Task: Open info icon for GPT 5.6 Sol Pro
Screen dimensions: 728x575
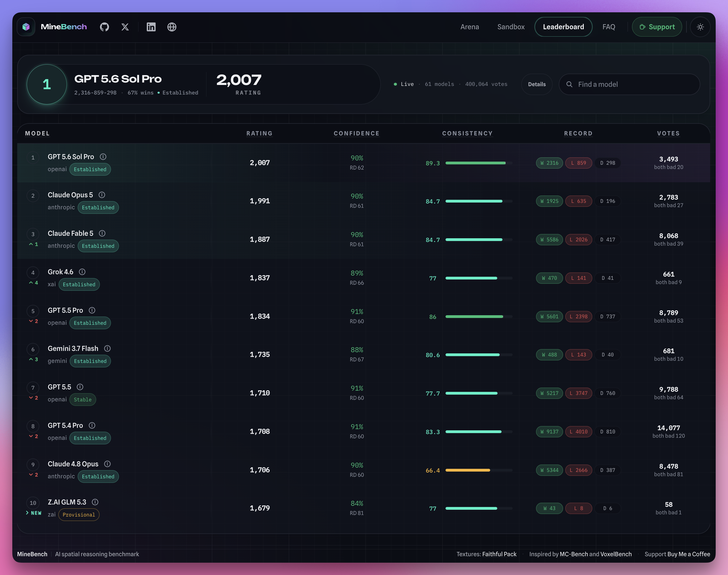Action: click(x=103, y=157)
